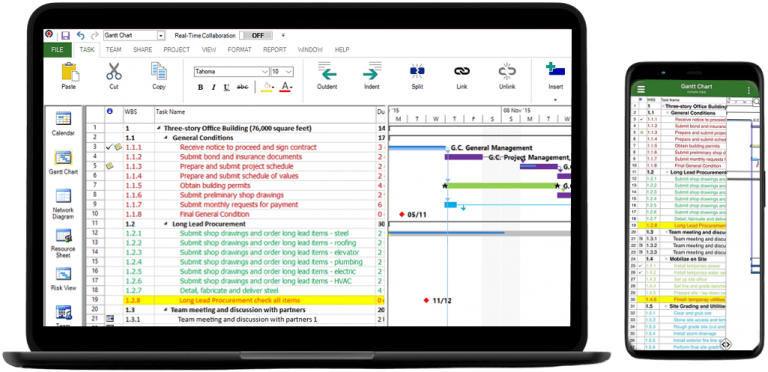Select task 'Detail, fabricate and deliver steel'
Viewport: 768px width, 372px height.
coord(229,291)
